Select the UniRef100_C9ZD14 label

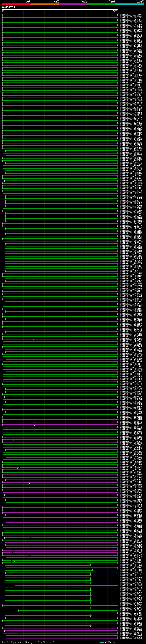[131, 638]
